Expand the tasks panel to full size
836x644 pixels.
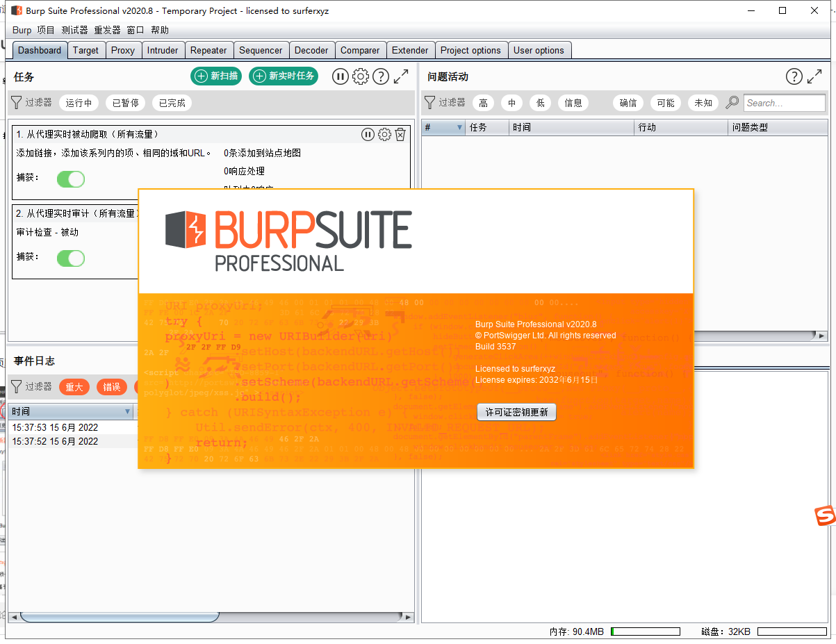pyautogui.click(x=401, y=76)
